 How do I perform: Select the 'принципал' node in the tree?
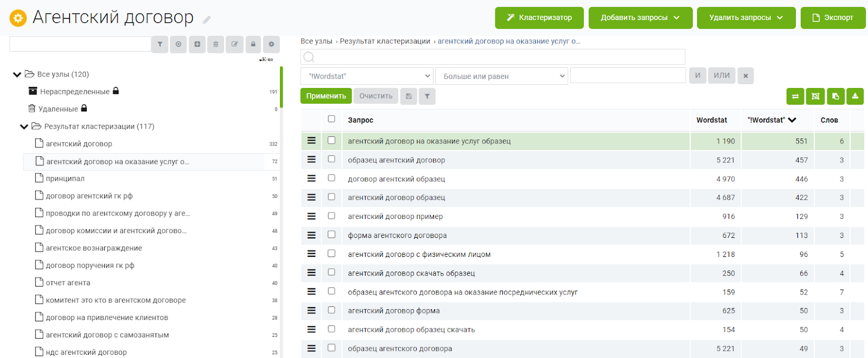click(x=65, y=179)
